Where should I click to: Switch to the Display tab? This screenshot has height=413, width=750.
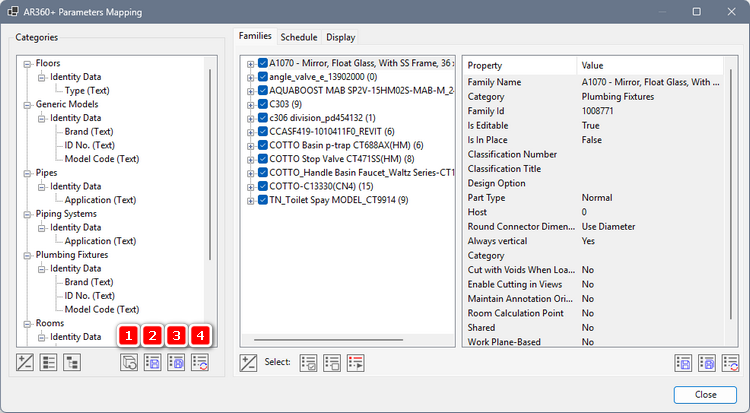tap(341, 37)
